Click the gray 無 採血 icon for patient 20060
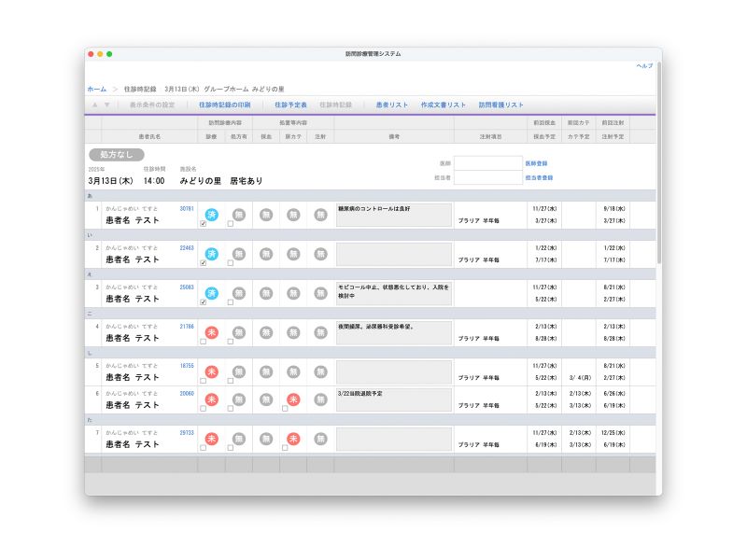 pyautogui.click(x=266, y=399)
